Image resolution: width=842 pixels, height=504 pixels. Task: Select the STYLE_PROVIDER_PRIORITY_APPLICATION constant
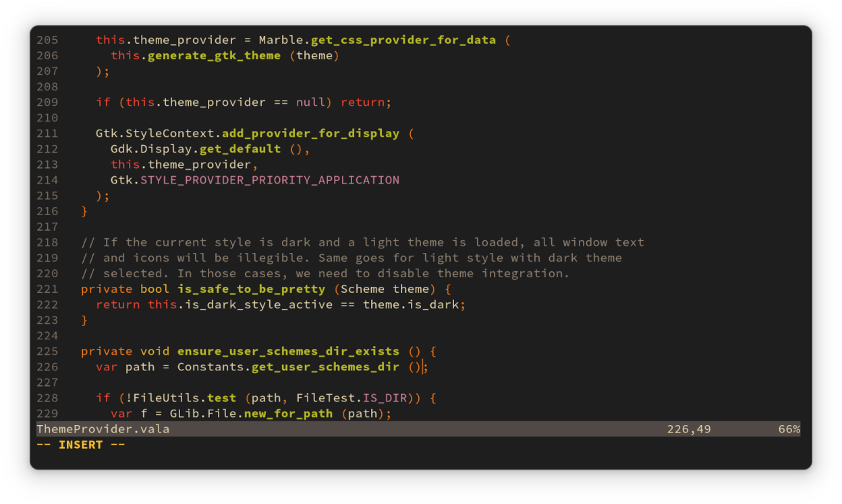click(270, 179)
